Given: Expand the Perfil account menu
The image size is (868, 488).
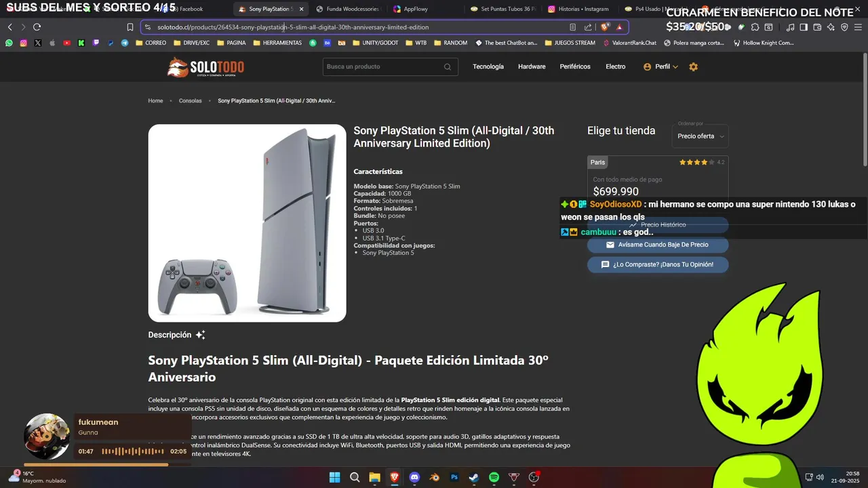Looking at the screenshot, I should point(661,66).
